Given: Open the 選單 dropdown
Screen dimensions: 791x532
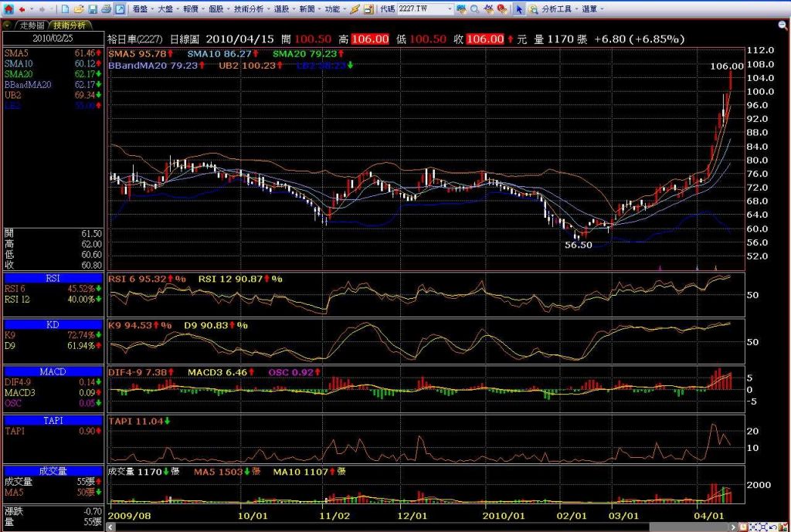Looking at the screenshot, I should click(592, 9).
